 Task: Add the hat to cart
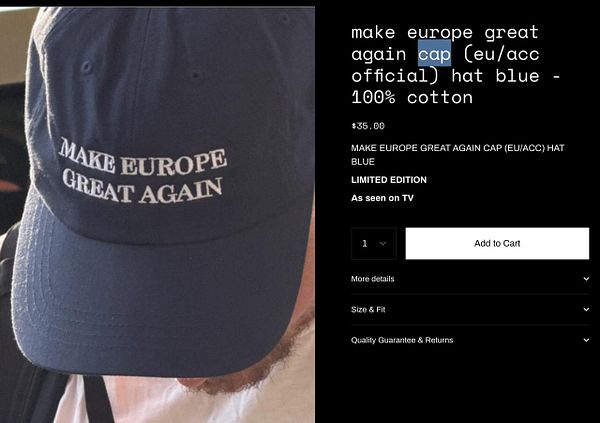tap(497, 243)
